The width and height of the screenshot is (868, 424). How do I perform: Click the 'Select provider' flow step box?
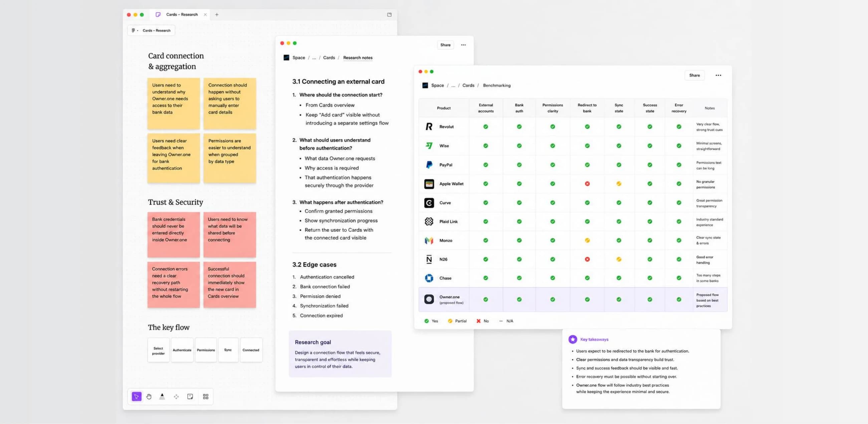158,350
